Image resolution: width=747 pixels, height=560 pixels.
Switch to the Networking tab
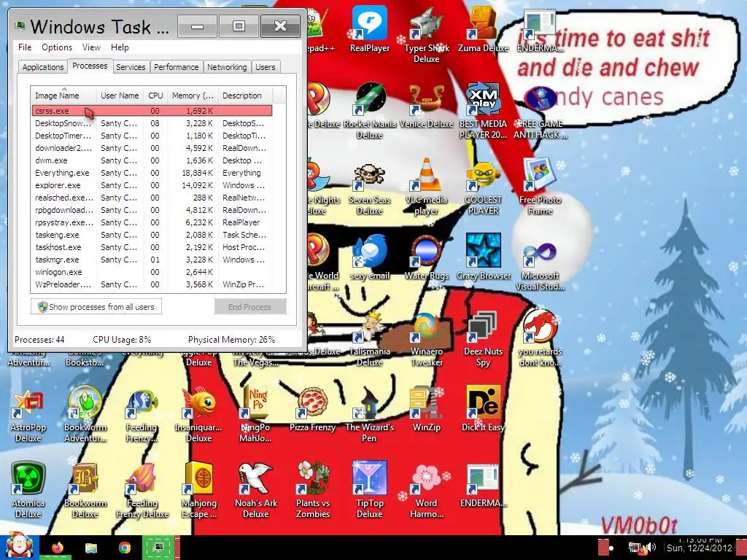tap(227, 67)
